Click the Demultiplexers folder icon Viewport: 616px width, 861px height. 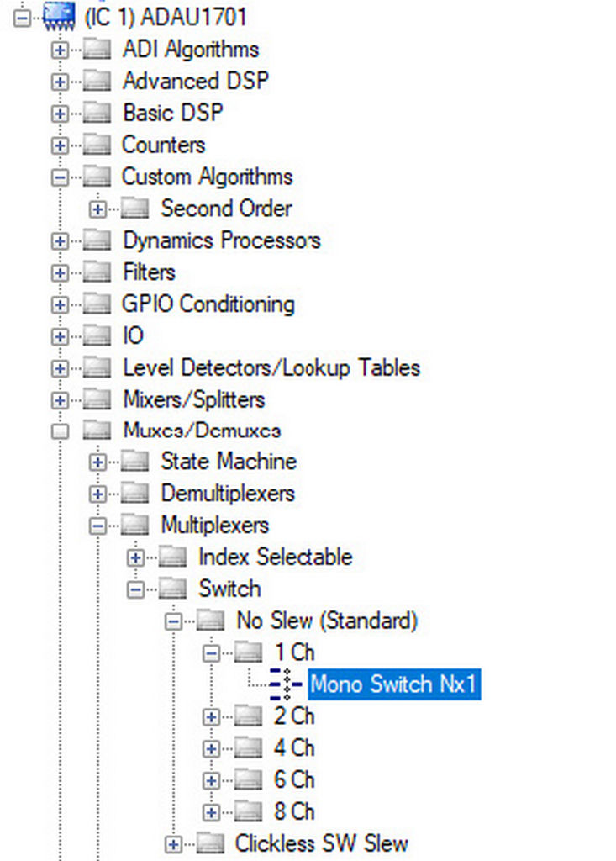tap(134, 493)
